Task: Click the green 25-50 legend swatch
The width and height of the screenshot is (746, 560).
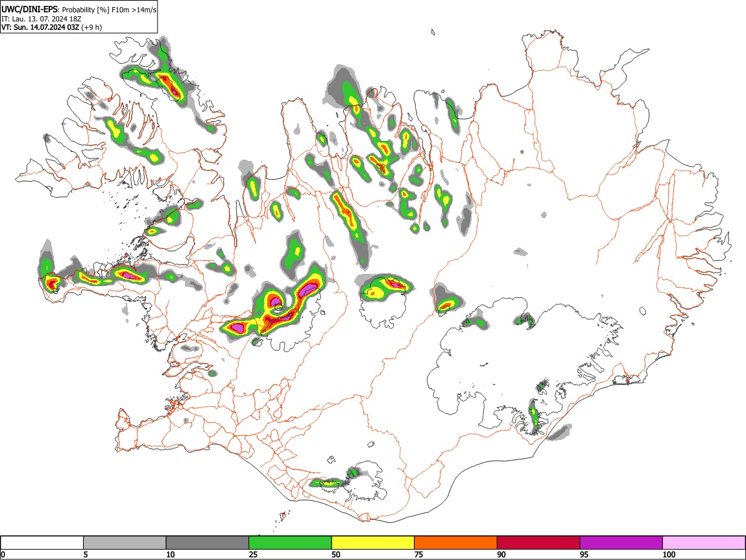Action: pyautogui.click(x=290, y=543)
